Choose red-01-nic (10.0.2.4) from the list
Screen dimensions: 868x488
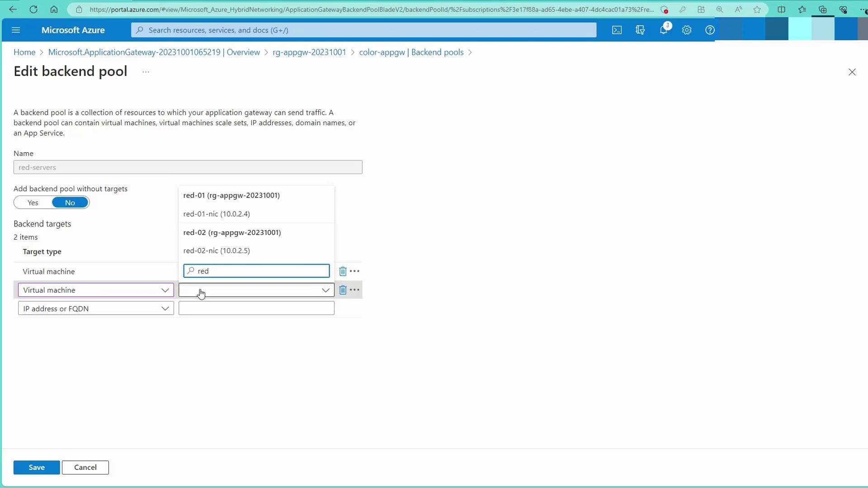(x=217, y=214)
